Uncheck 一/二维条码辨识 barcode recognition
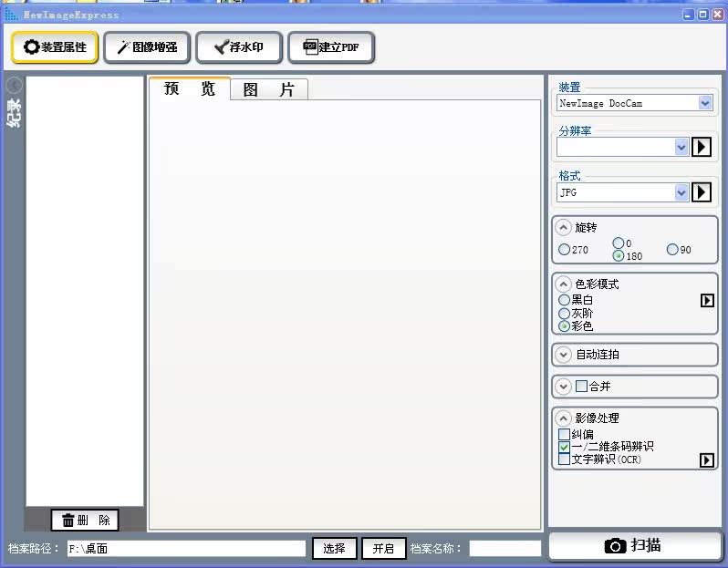Image resolution: width=728 pixels, height=568 pixels. click(x=564, y=447)
